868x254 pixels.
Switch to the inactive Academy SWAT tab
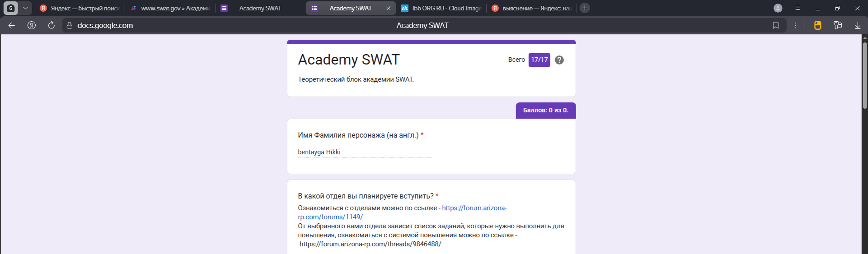pyautogui.click(x=260, y=8)
